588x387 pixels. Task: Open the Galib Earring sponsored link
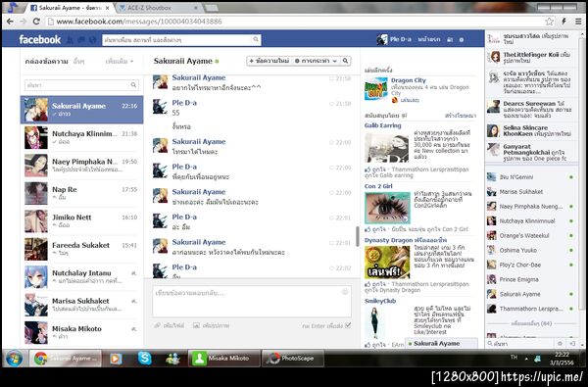pos(382,125)
